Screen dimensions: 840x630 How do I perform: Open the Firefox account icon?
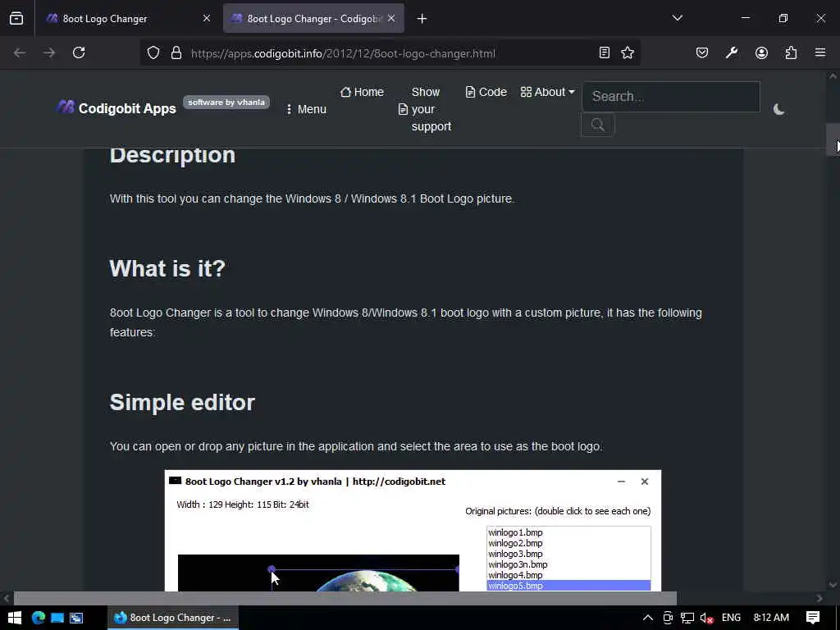coord(761,53)
